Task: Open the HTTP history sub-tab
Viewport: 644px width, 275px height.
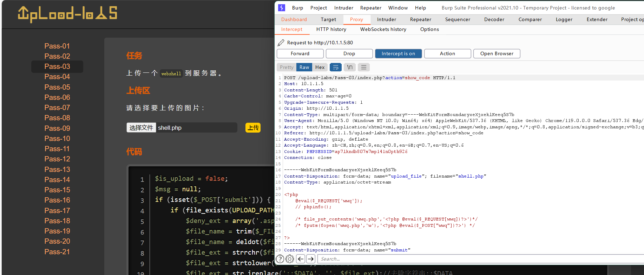Action: pyautogui.click(x=331, y=29)
